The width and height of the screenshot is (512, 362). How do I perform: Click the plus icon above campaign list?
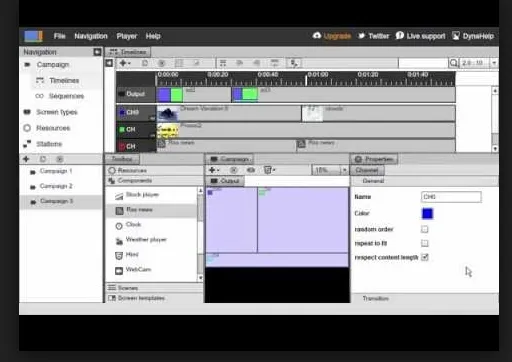[26, 159]
